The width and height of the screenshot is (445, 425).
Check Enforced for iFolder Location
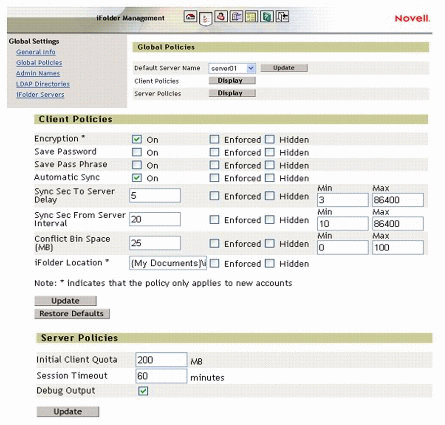(214, 264)
